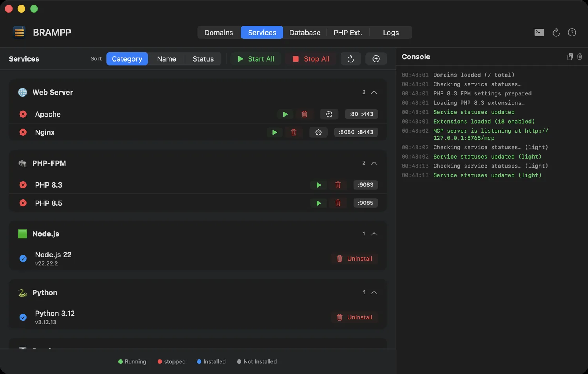Switch to the Domains tab
The image size is (588, 374).
pyautogui.click(x=219, y=33)
